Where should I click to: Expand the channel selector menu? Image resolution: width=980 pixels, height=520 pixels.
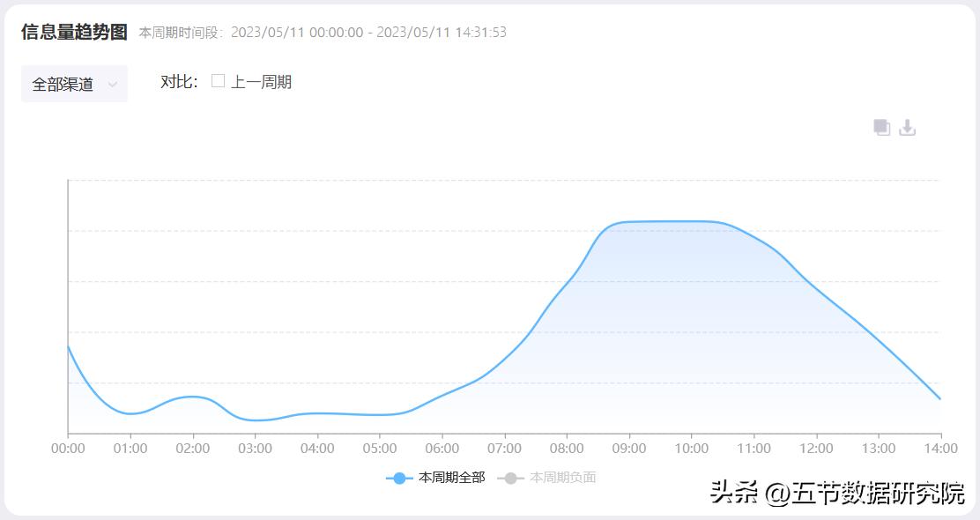click(74, 84)
